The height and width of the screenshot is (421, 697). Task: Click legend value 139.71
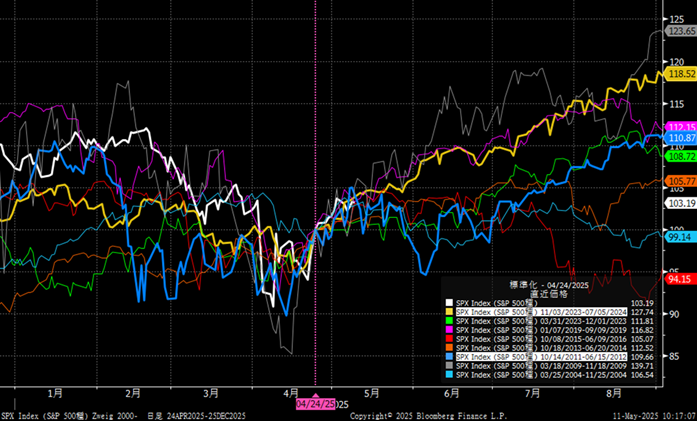click(x=642, y=366)
